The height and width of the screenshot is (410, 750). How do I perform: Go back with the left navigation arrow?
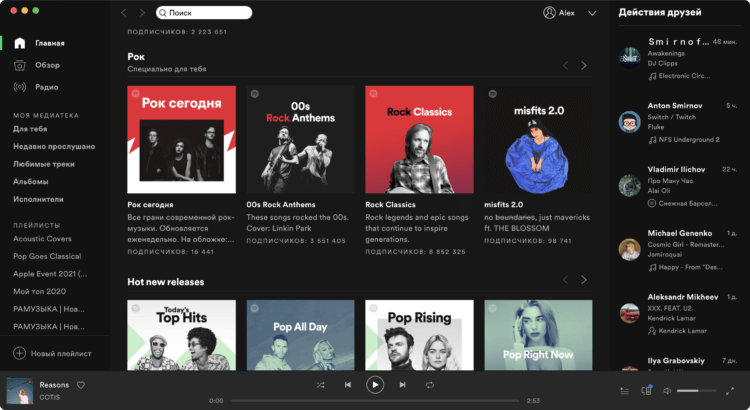click(x=124, y=13)
